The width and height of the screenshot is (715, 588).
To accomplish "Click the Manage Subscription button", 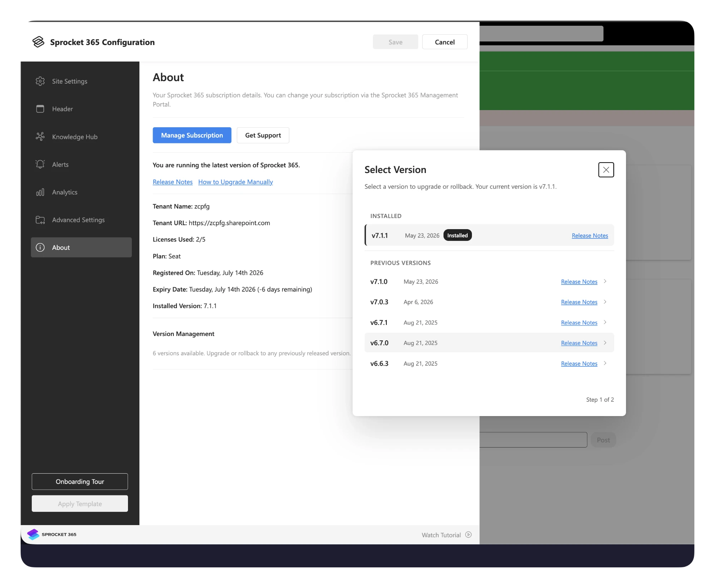I will click(192, 135).
